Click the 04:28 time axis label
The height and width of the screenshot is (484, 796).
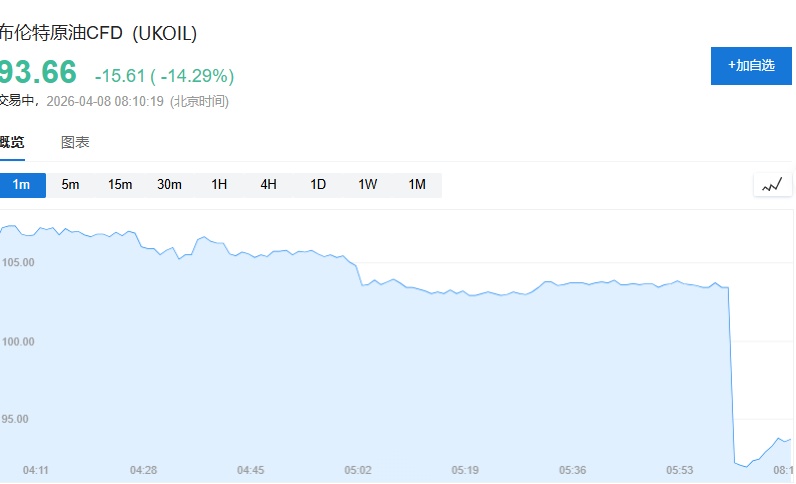(x=144, y=469)
